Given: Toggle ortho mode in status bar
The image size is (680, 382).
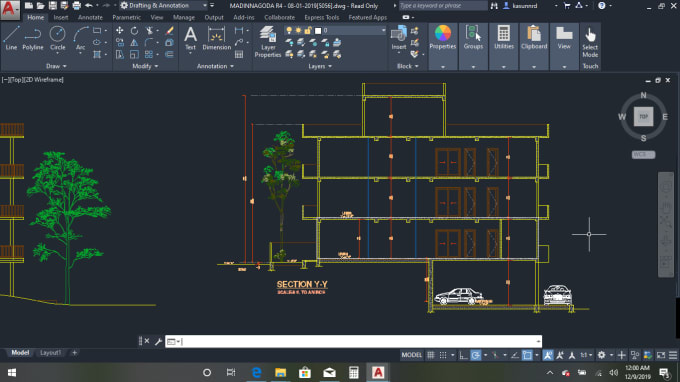Looking at the screenshot, I should coord(464,355).
